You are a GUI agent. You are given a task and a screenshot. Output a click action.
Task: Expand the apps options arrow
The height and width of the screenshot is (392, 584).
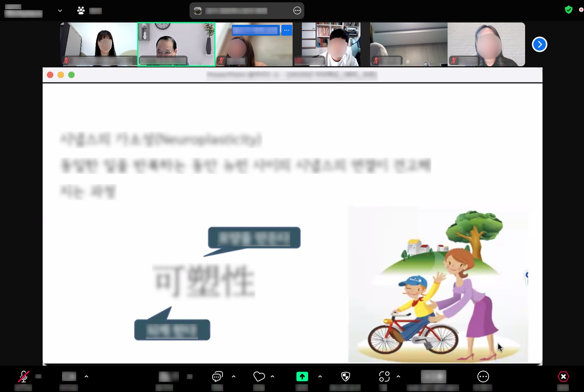[398, 377]
